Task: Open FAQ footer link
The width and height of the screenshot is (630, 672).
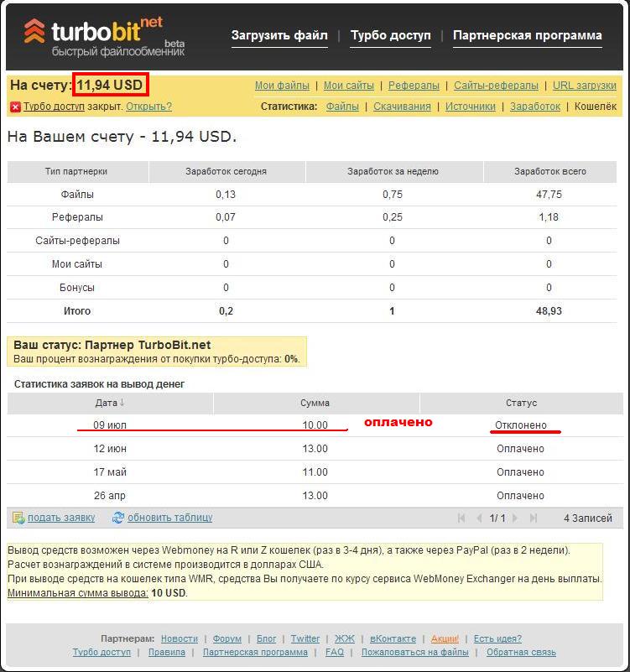Action: tap(334, 653)
